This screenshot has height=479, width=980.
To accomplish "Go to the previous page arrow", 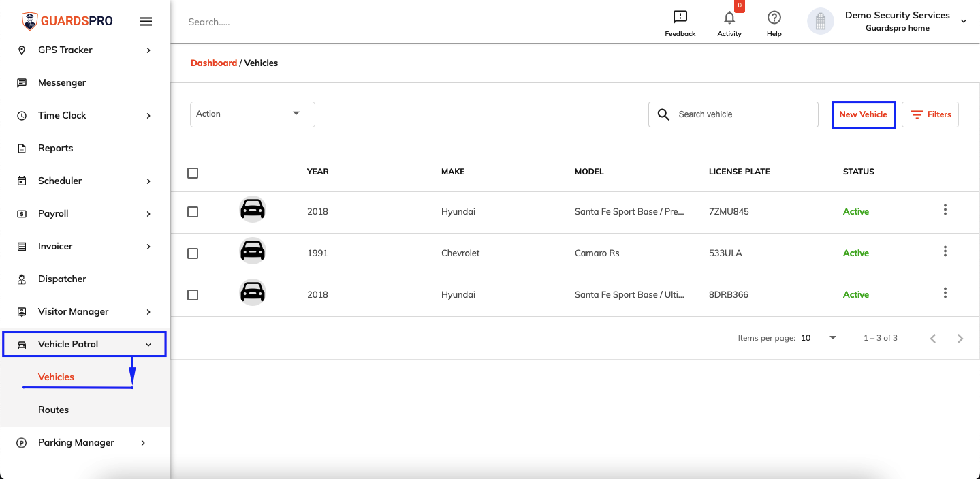I will coord(933,338).
